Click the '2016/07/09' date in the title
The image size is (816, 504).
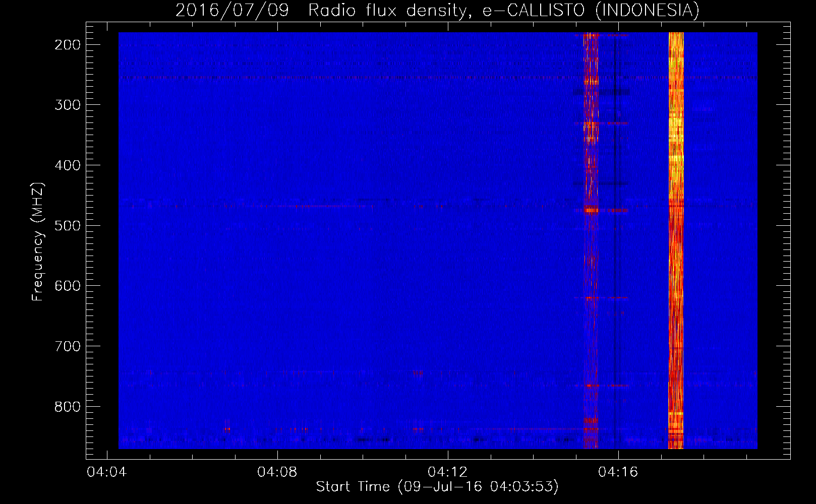232,10
